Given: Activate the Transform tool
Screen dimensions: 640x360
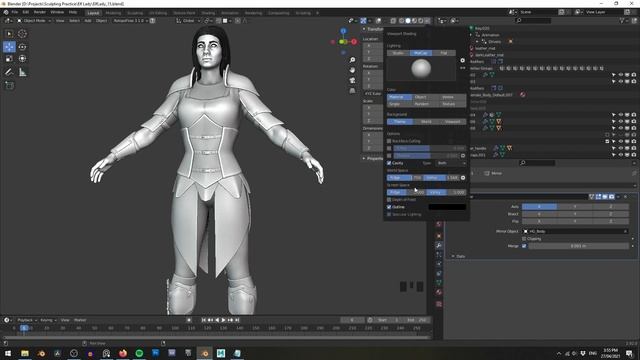Looking at the screenshot, I should [22, 59].
